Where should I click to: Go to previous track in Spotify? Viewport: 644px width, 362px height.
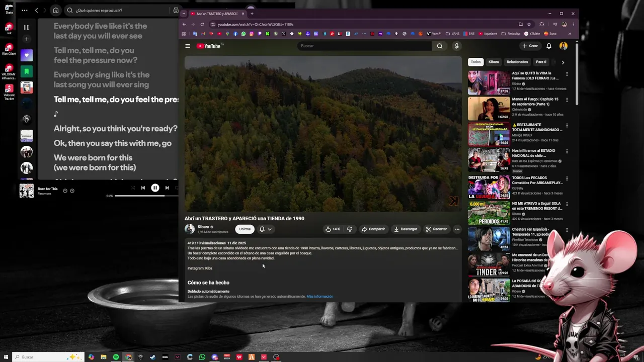(143, 188)
